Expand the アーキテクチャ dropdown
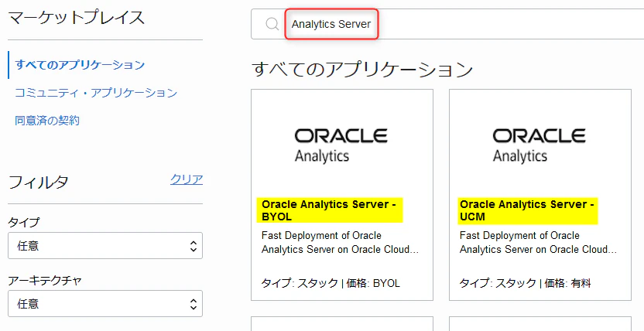Viewport: 644px width, 331px height. coord(105,303)
